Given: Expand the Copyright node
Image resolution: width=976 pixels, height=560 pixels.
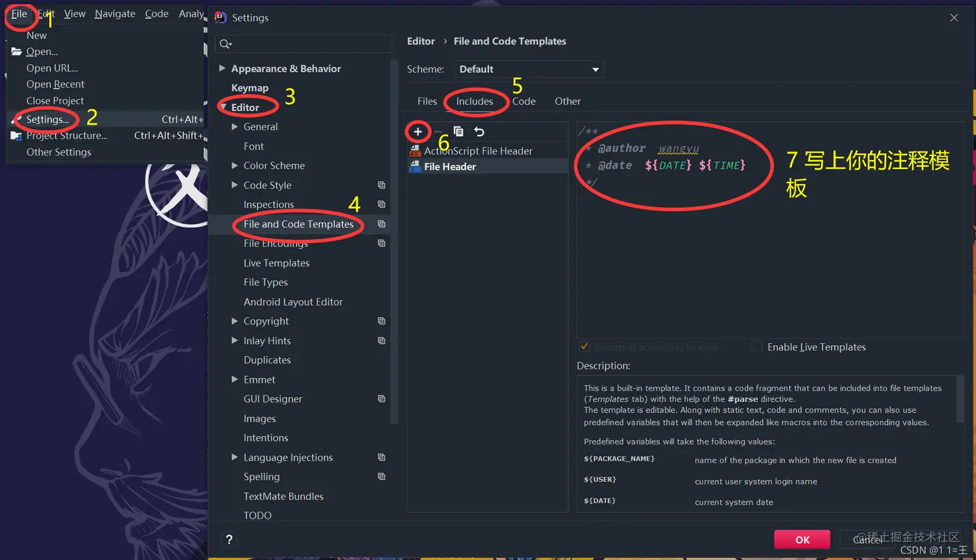Looking at the screenshot, I should (x=235, y=321).
